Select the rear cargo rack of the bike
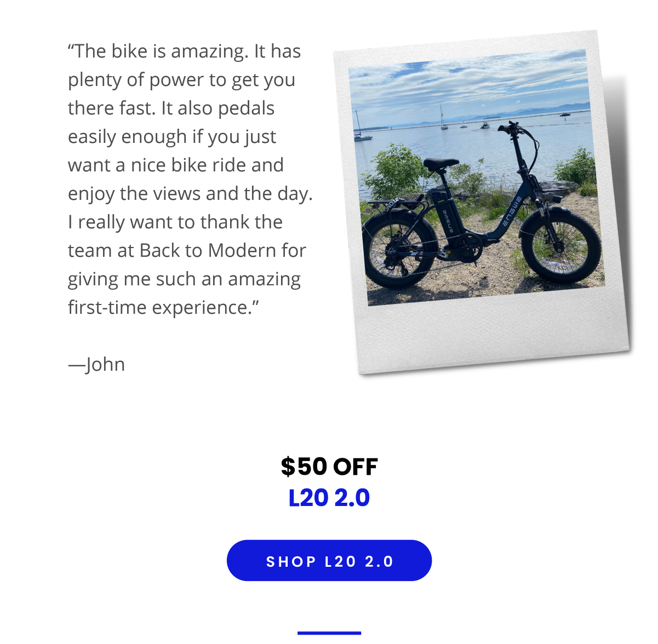 397,202
